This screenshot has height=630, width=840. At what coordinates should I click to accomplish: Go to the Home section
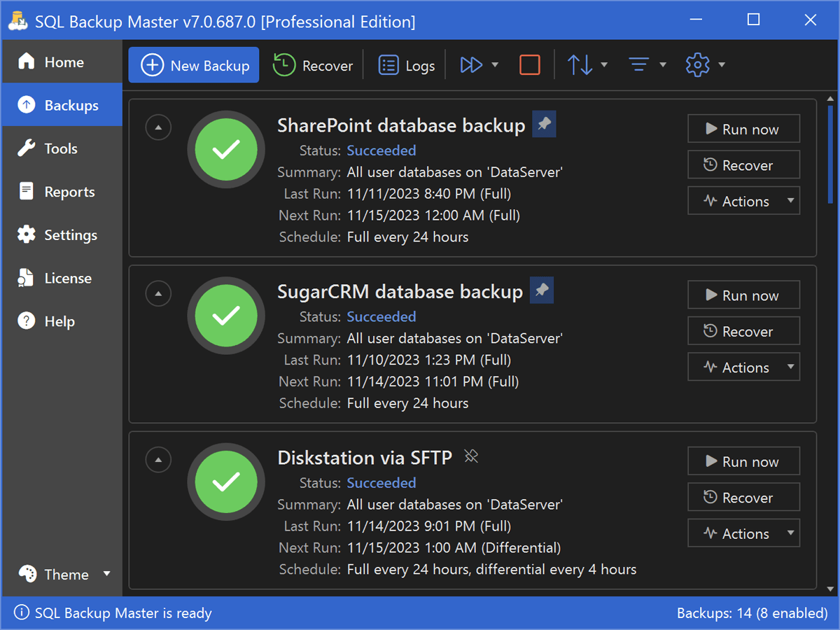pos(62,62)
